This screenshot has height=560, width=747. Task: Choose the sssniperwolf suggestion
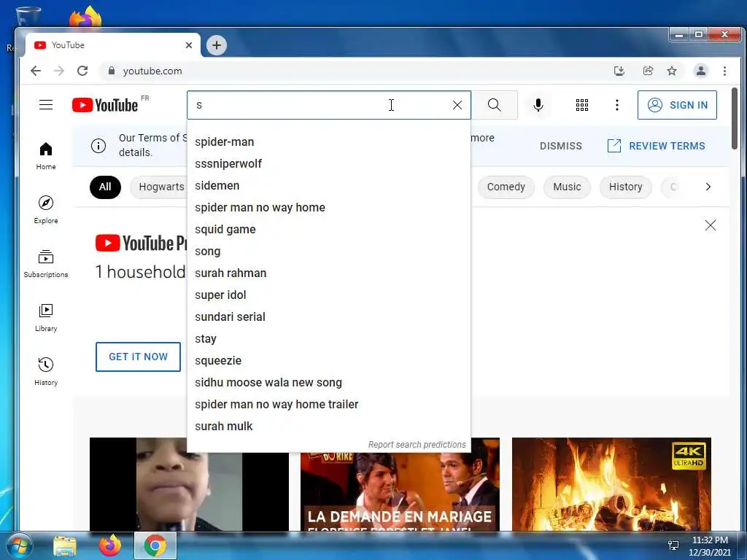(x=329, y=164)
